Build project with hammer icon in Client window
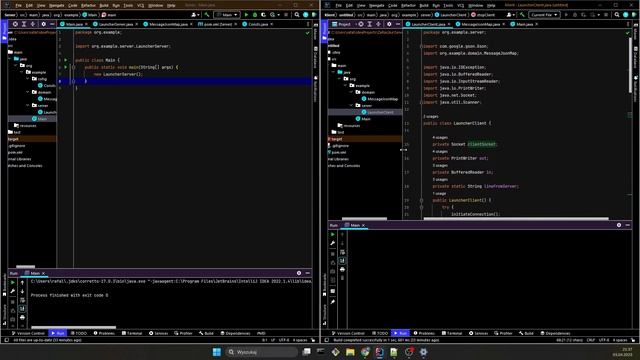The height and width of the screenshot is (360, 640). [522, 15]
